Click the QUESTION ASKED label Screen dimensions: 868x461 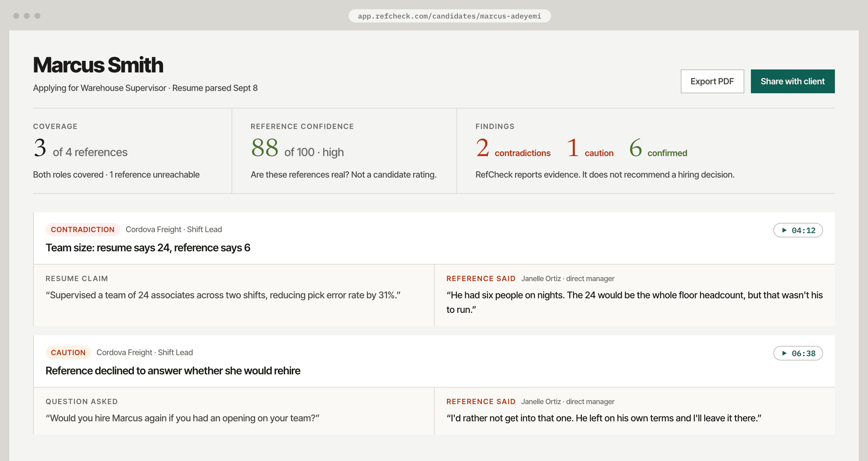82,402
